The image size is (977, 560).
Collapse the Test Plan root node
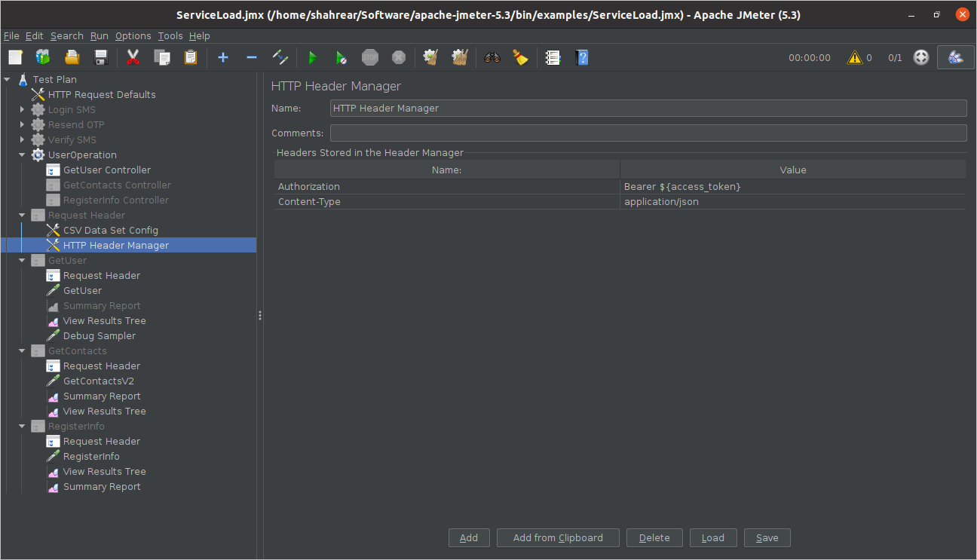[7, 79]
